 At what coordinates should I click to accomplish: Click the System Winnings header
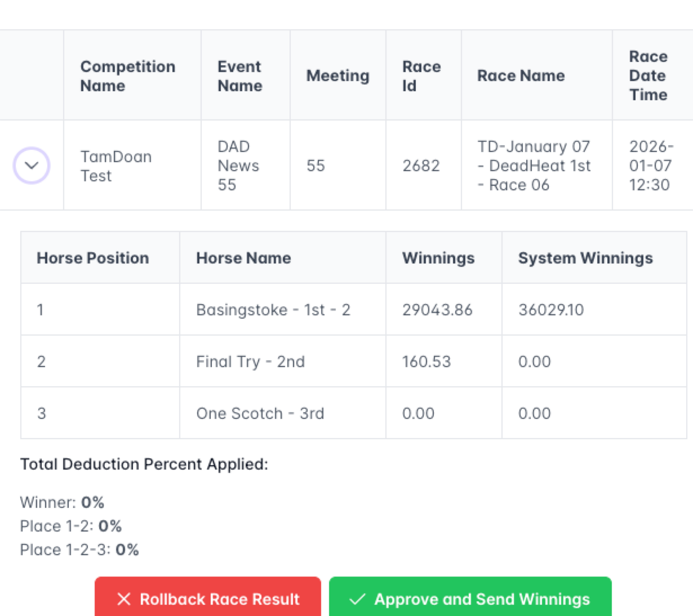[585, 258]
